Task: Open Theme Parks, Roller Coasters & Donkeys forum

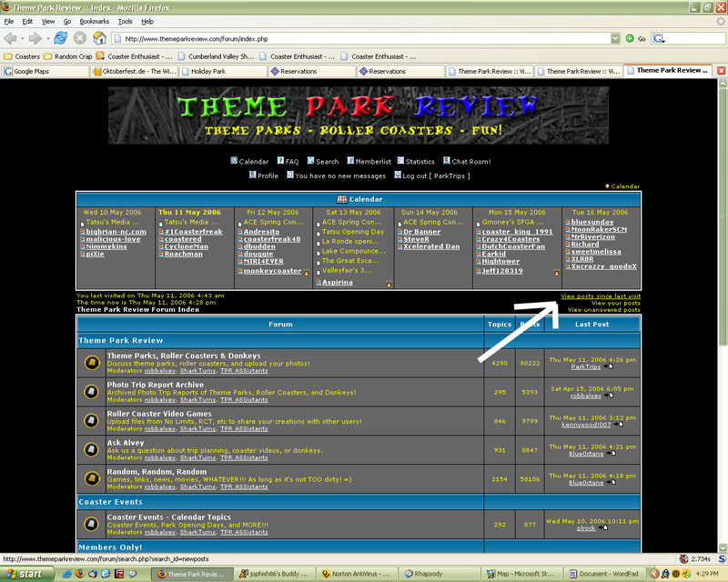Action: point(184,356)
